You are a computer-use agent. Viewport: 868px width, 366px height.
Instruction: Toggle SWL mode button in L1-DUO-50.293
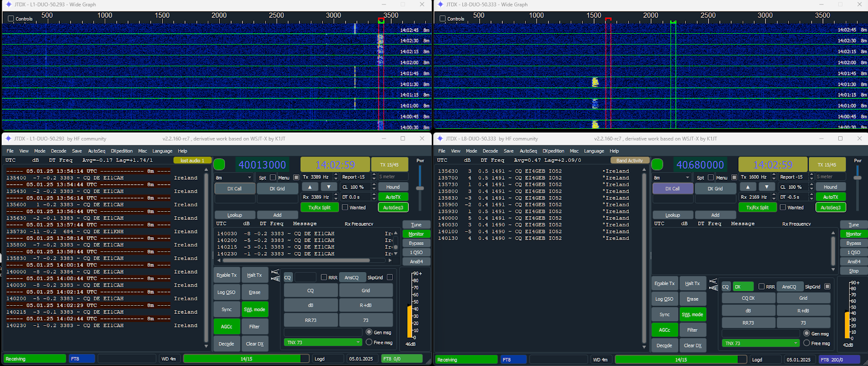(254, 310)
